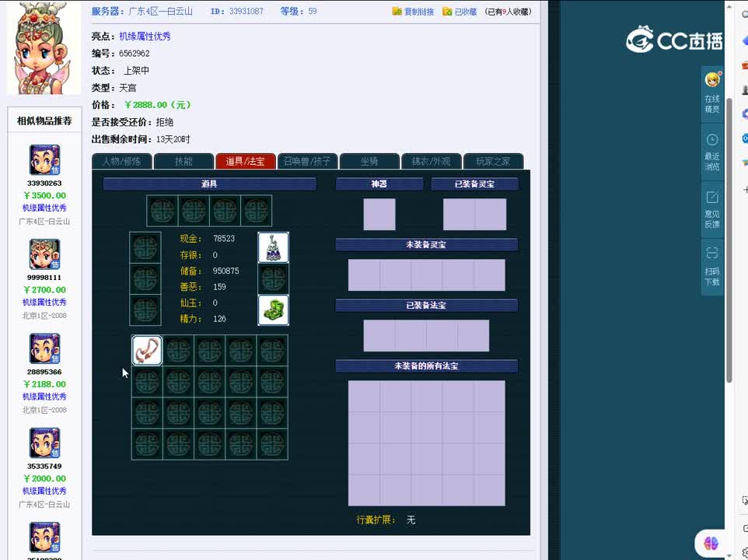Click the green boots equipment item
The height and width of the screenshot is (560, 748).
point(274,310)
